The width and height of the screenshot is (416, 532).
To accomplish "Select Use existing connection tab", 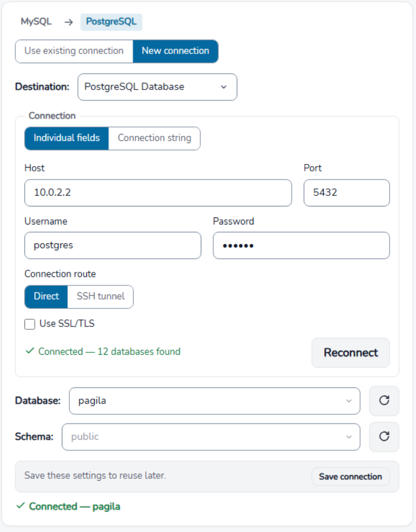I will click(74, 51).
